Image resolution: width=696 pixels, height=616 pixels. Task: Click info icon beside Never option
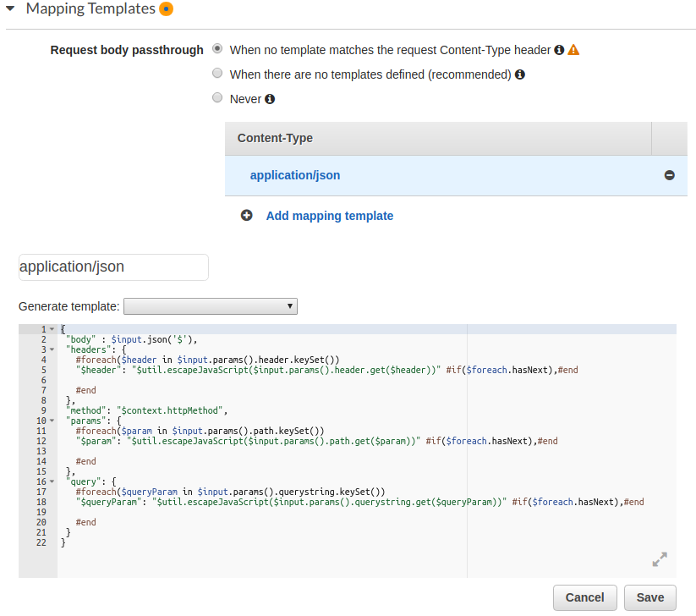tap(270, 99)
